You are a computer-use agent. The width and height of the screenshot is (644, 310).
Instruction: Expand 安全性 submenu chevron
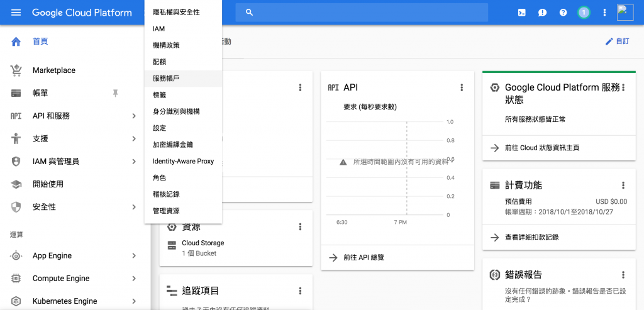tap(134, 207)
